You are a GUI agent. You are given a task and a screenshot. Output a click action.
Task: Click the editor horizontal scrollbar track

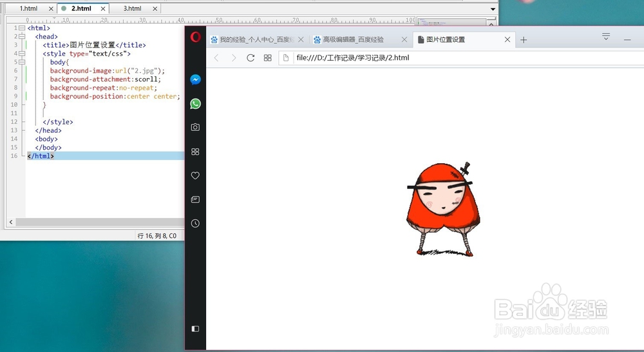click(x=99, y=222)
